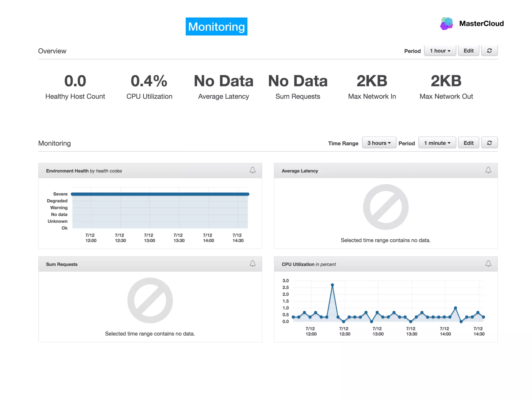Screen dimensions: 532x399
Task: Click the Time Range label
Action: tap(343, 143)
